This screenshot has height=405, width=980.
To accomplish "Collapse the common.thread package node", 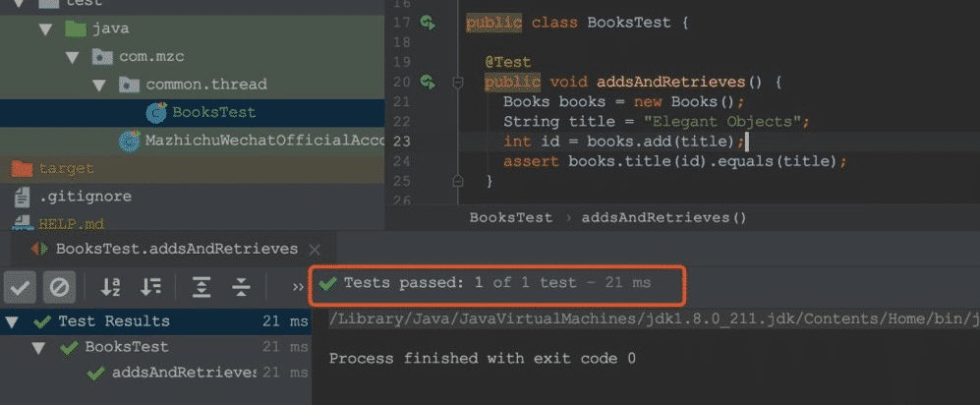I will point(98,85).
